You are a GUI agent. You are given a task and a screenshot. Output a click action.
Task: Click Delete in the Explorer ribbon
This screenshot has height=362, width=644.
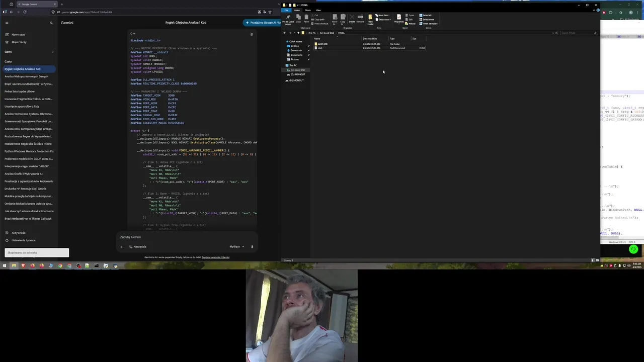[352, 19]
